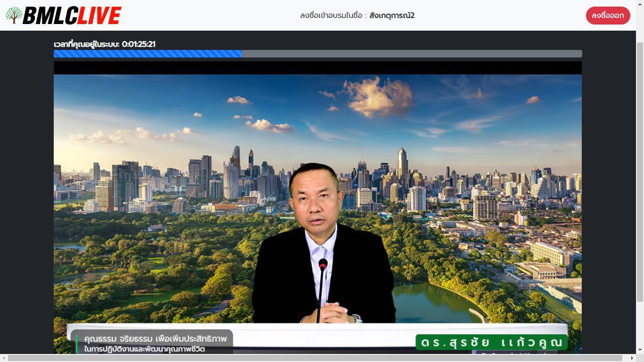
Task: Click the horizontal scrollbar left arrow
Action: click(x=3, y=358)
